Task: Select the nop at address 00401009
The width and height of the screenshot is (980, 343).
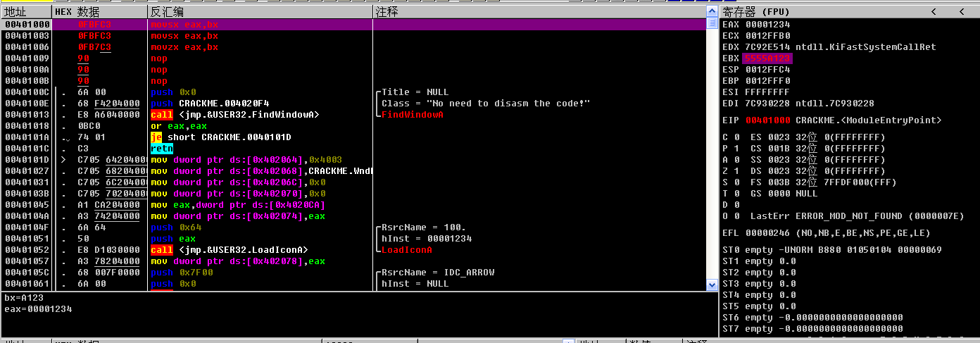Action: 159,58
